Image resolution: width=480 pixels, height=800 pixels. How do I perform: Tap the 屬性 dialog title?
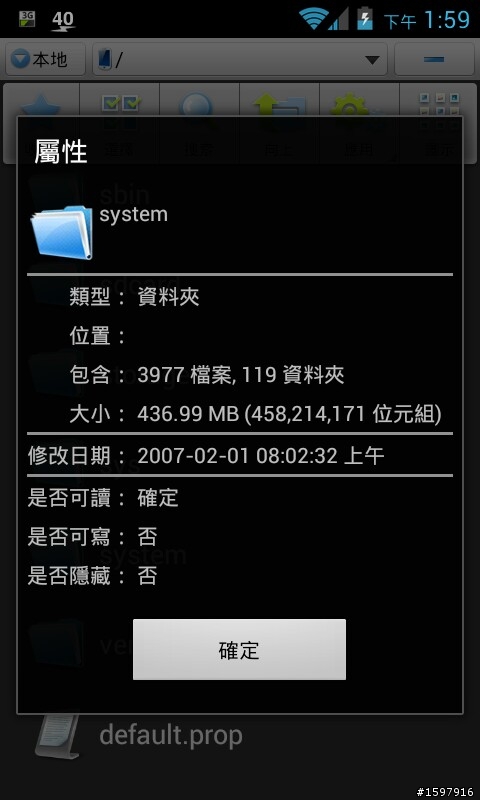point(61,152)
